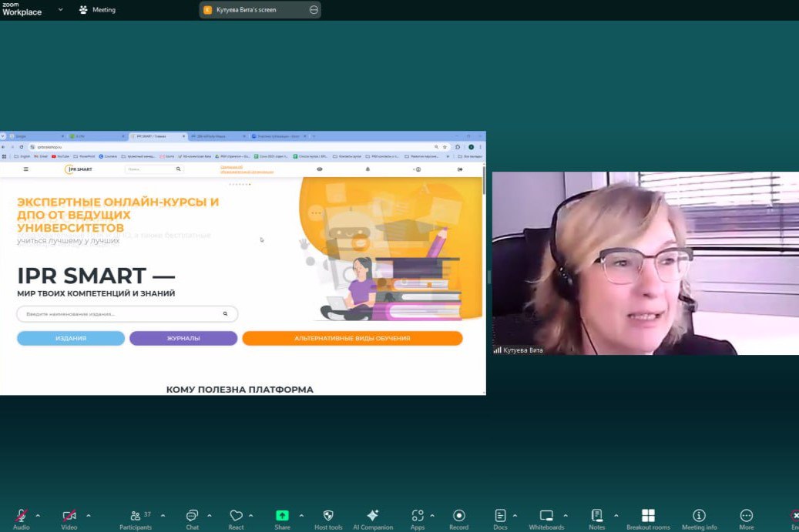Open the Participants panel
The width and height of the screenshot is (799, 532).
click(136, 516)
